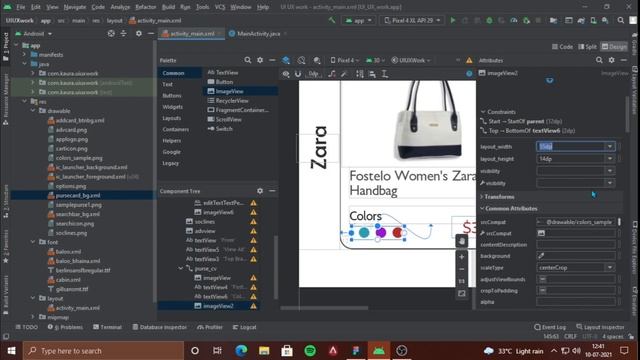Screen dimensions: 640x360
Task: Open the VCS menu
Action: click(220, 7)
